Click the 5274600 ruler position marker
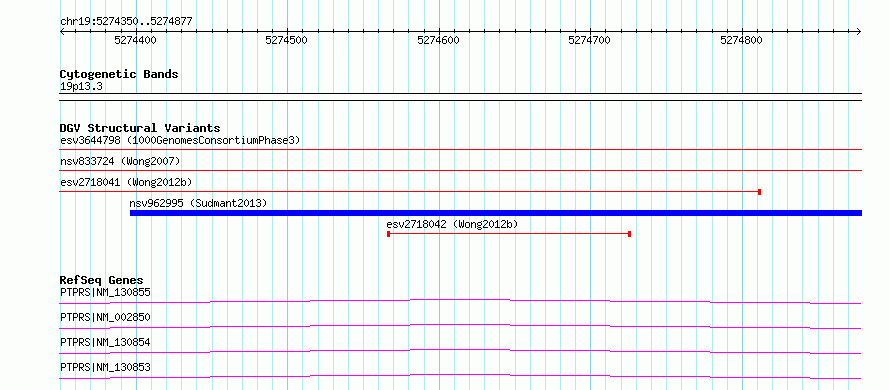The height and width of the screenshot is (390, 890). click(438, 40)
